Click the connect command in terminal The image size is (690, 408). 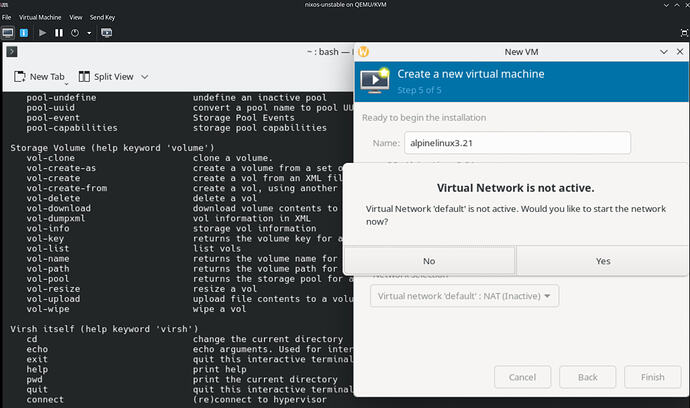coord(45,400)
